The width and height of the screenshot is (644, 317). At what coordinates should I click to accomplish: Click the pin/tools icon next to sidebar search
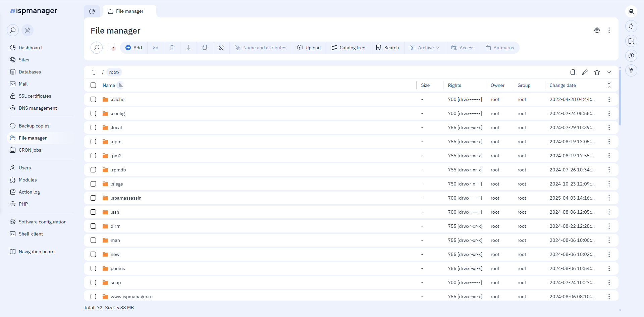coord(28,30)
